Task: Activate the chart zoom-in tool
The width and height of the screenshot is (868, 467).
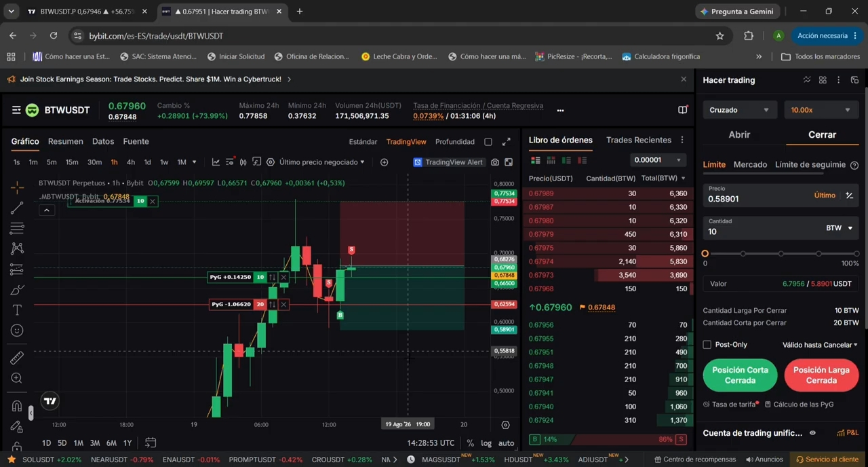Action: click(17, 378)
